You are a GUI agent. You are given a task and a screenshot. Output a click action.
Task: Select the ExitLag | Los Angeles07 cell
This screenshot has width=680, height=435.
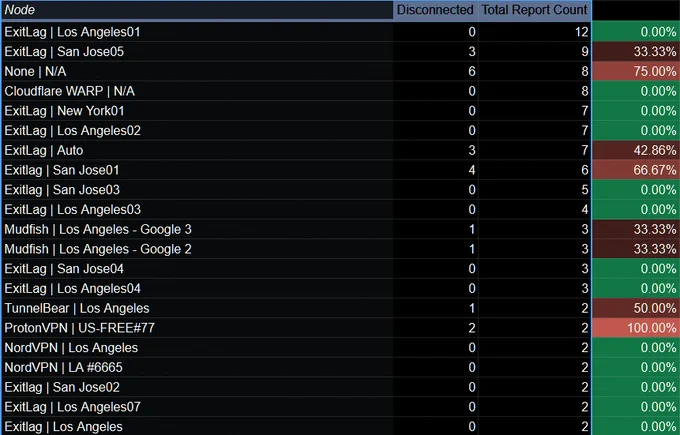[x=197, y=407]
